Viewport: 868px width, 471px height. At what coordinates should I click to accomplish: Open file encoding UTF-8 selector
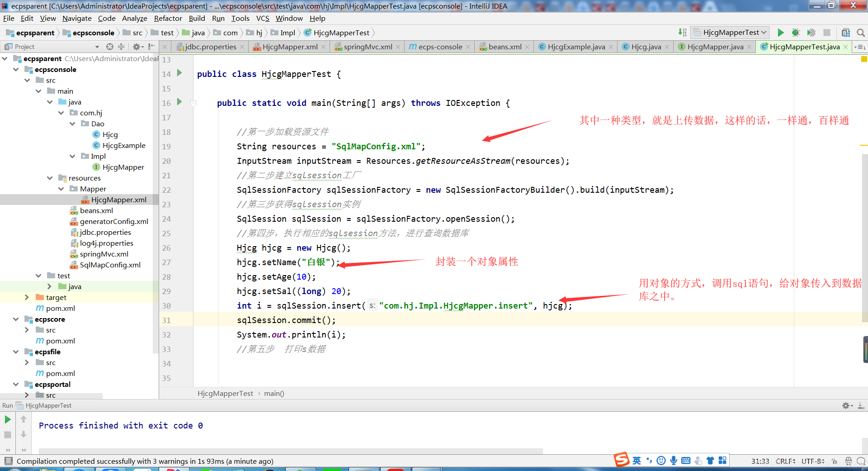(812, 461)
